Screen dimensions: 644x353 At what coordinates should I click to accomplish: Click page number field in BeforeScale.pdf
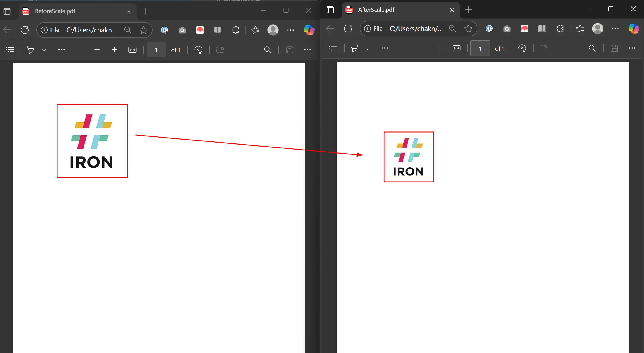[x=156, y=50]
